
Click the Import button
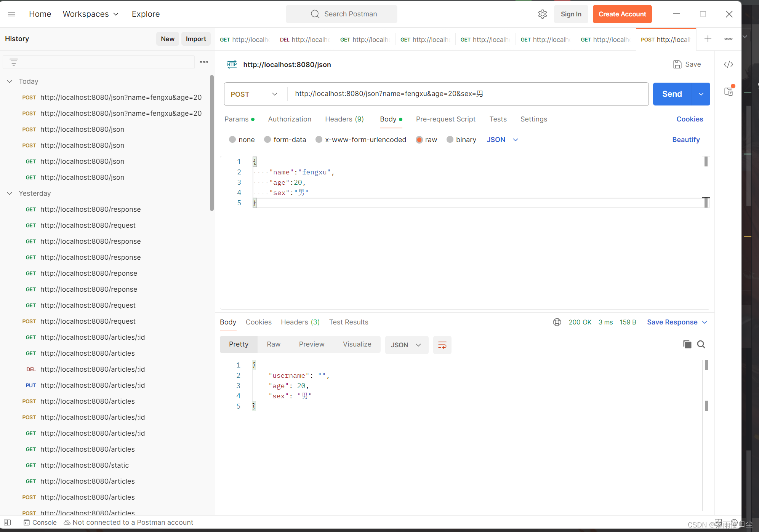point(196,39)
